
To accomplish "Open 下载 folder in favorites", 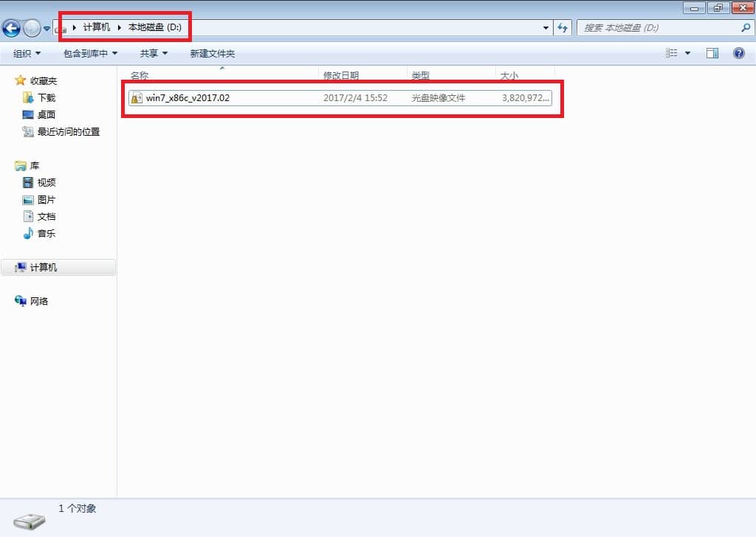I will click(x=47, y=97).
